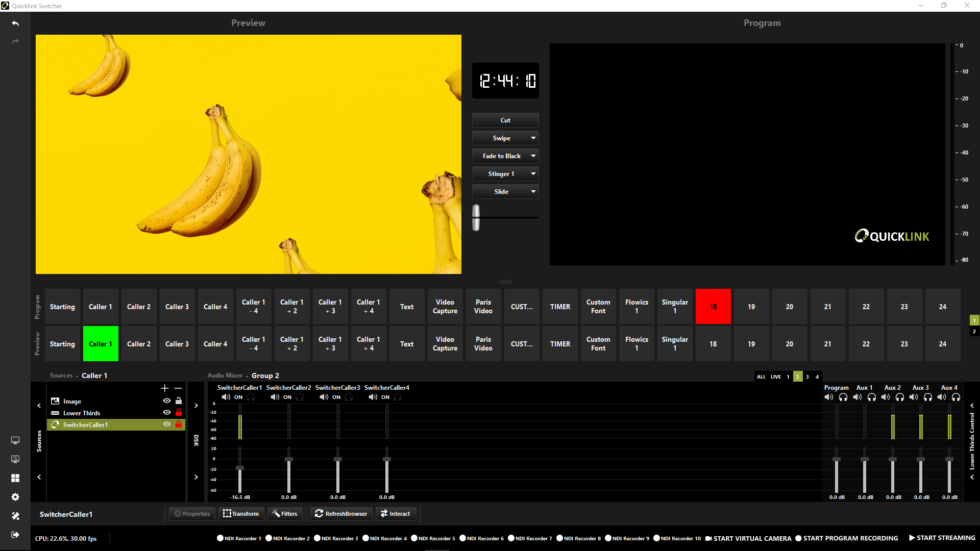Hide the Image source eye icon

tap(167, 401)
